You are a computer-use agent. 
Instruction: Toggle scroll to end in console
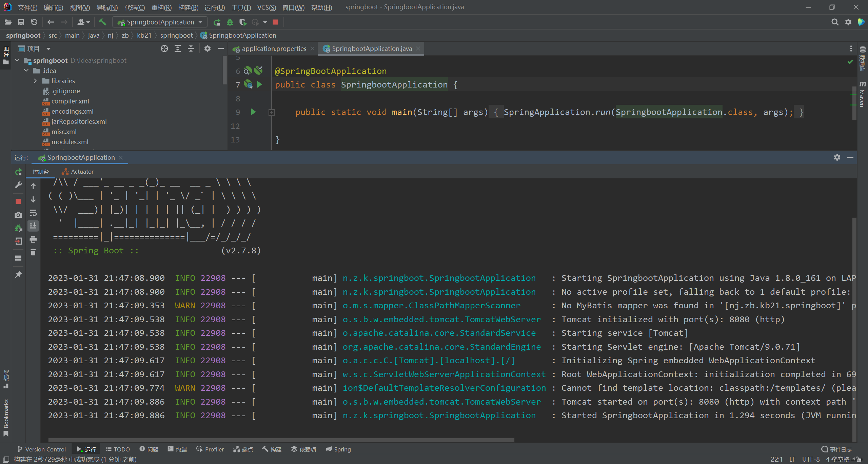tap(33, 226)
